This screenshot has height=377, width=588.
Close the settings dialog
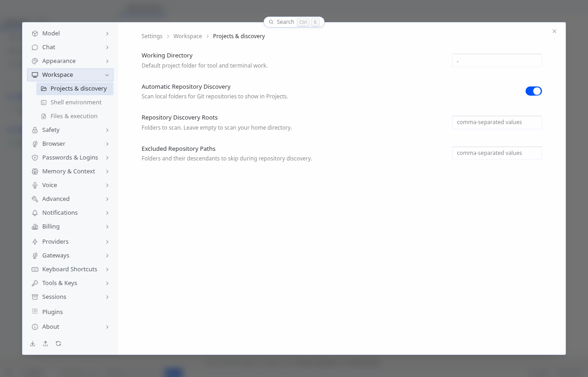tap(554, 31)
